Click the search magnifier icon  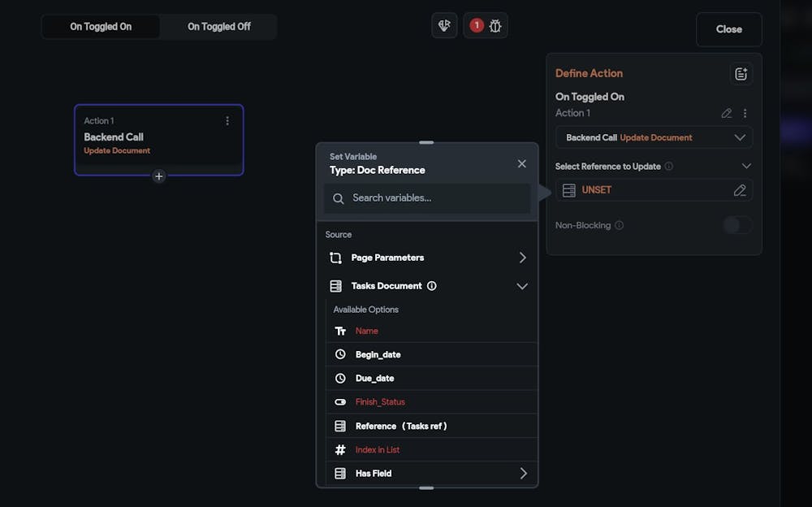pyautogui.click(x=338, y=198)
